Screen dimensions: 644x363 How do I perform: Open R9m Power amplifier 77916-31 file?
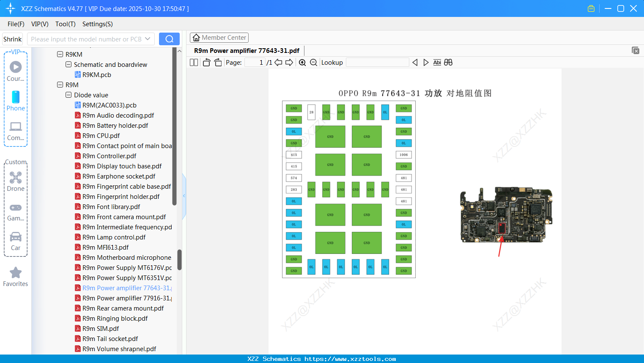(x=123, y=298)
